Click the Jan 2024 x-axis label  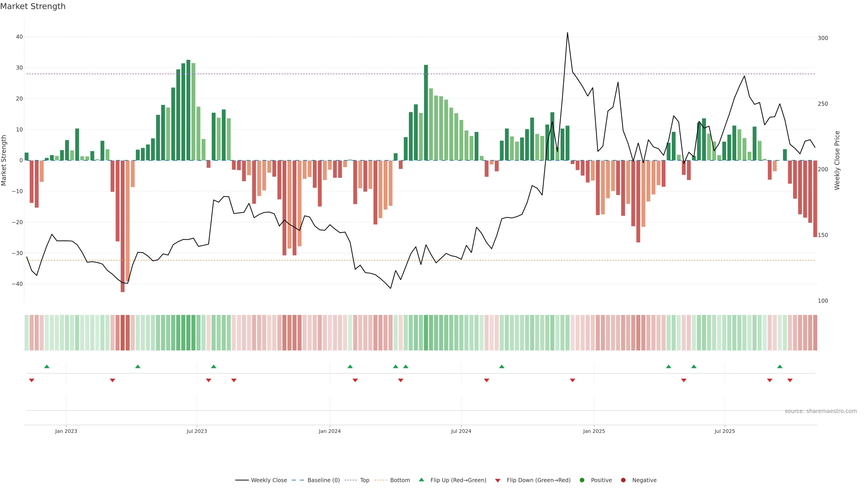click(330, 431)
